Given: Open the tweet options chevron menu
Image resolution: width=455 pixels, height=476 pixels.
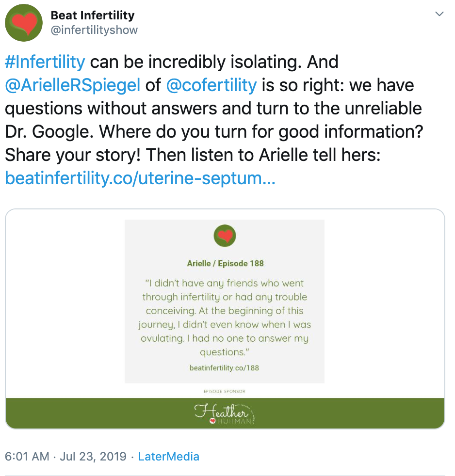Looking at the screenshot, I should click(439, 14).
